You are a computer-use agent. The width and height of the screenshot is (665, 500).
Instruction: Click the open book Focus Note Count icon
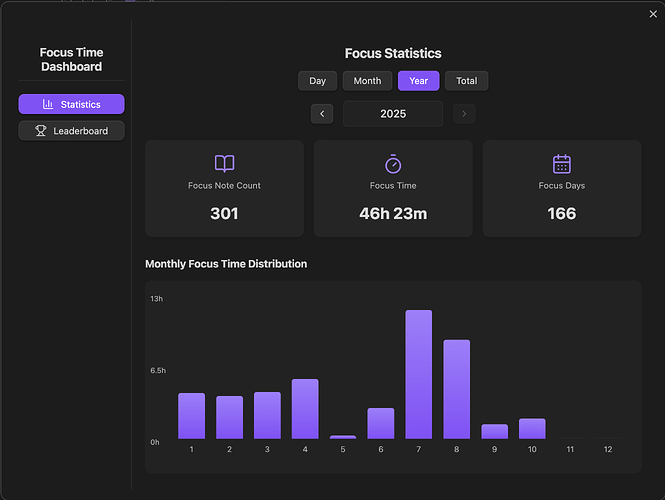click(x=224, y=164)
